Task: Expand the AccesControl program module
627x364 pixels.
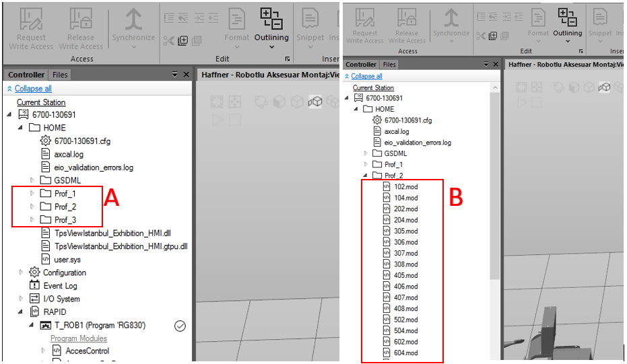Action: [43, 351]
